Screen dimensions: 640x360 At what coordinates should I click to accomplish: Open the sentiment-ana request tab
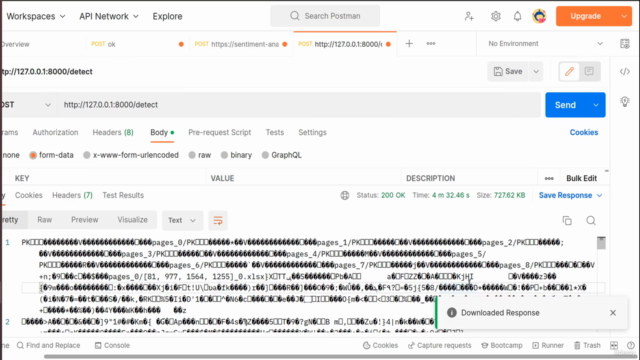tap(241, 44)
